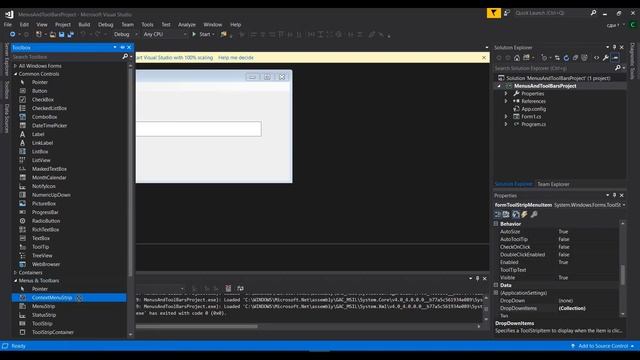Expand the Containers toolbox group
Screen dimensions: 640x360
[16, 273]
